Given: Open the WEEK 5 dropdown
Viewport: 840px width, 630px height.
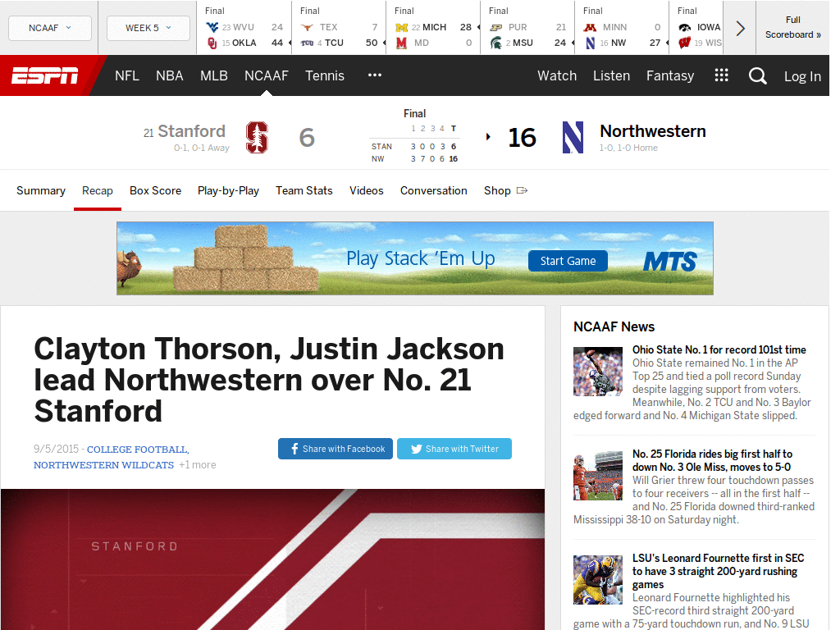Looking at the screenshot, I should click(148, 27).
